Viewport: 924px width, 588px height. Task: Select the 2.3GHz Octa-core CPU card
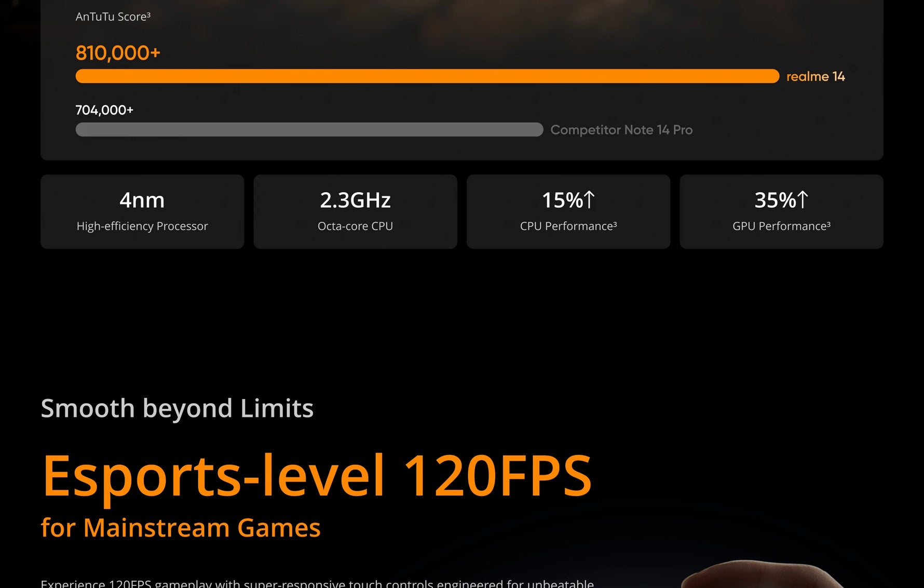355,211
